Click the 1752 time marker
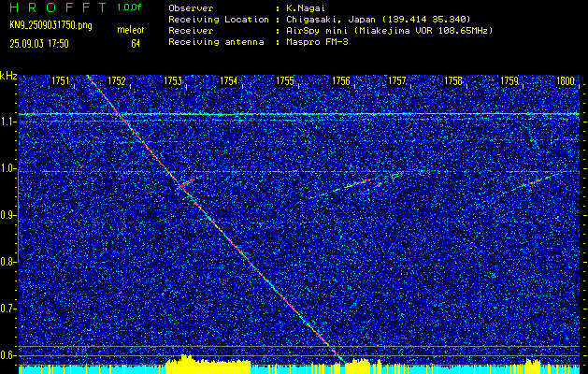Viewport: 588px width, 374px height. pos(117,81)
